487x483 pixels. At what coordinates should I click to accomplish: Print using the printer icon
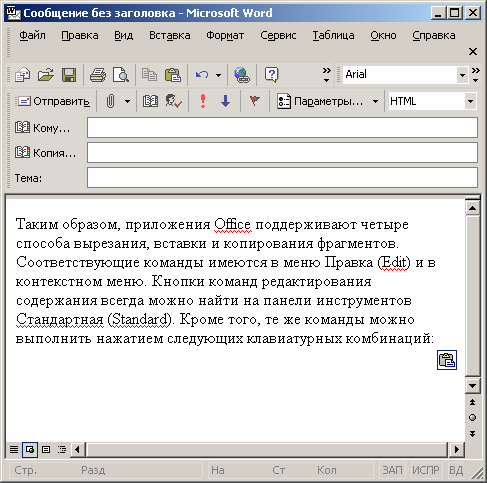click(x=98, y=75)
